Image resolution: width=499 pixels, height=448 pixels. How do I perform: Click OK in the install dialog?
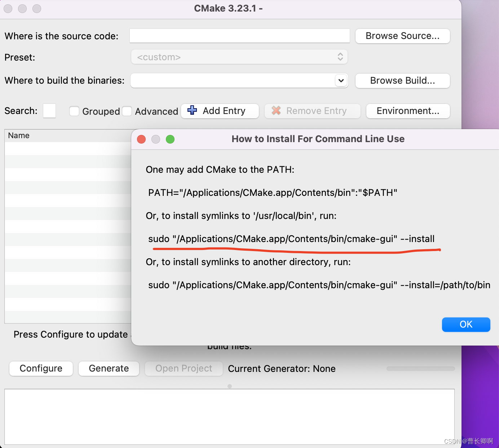[466, 324]
